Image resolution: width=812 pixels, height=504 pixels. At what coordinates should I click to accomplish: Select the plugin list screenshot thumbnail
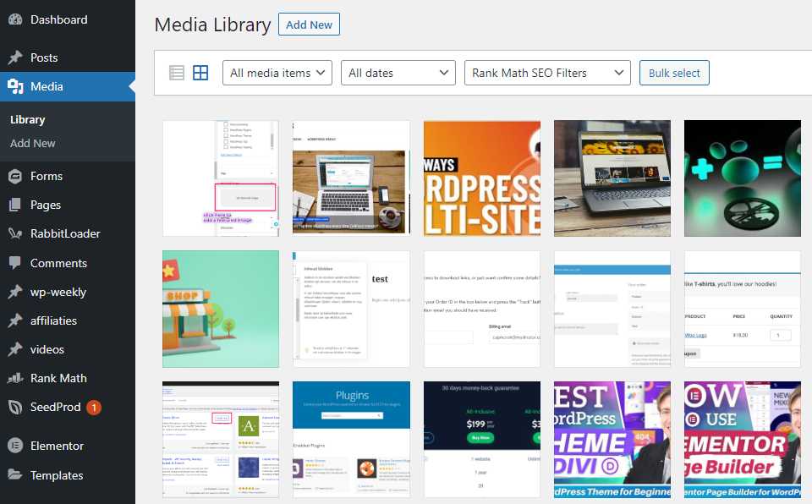click(x=221, y=440)
